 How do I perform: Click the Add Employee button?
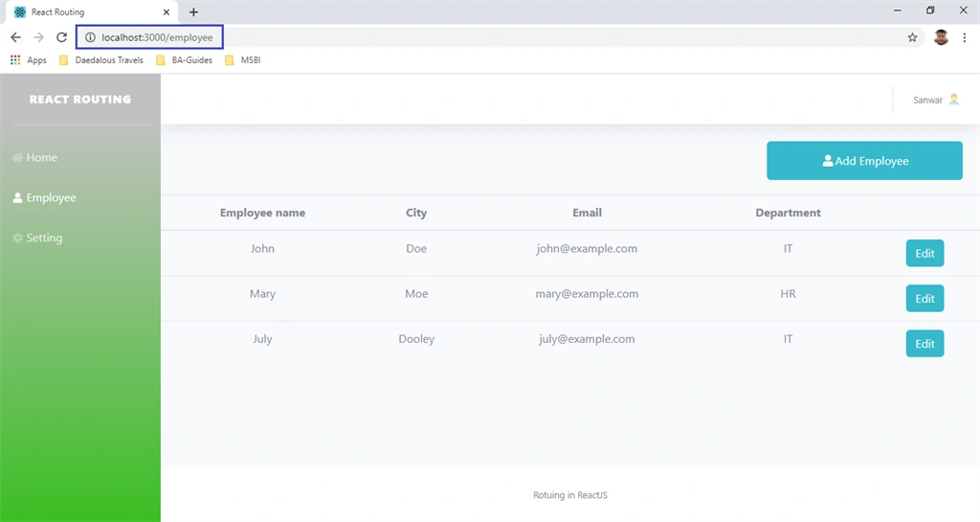point(864,161)
